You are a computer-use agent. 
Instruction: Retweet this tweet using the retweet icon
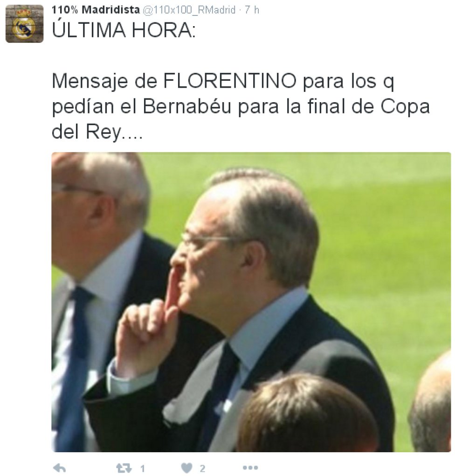coord(124,468)
